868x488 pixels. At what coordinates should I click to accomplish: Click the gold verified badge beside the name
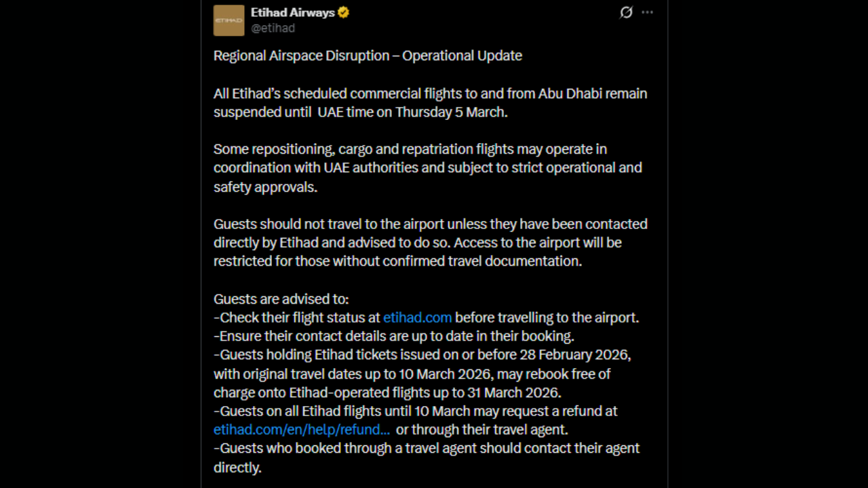(x=343, y=12)
